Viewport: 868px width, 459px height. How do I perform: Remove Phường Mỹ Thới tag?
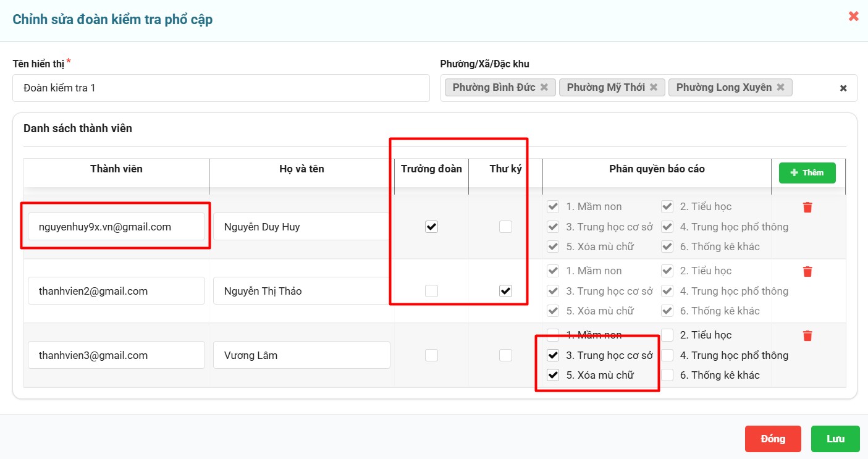(x=653, y=88)
